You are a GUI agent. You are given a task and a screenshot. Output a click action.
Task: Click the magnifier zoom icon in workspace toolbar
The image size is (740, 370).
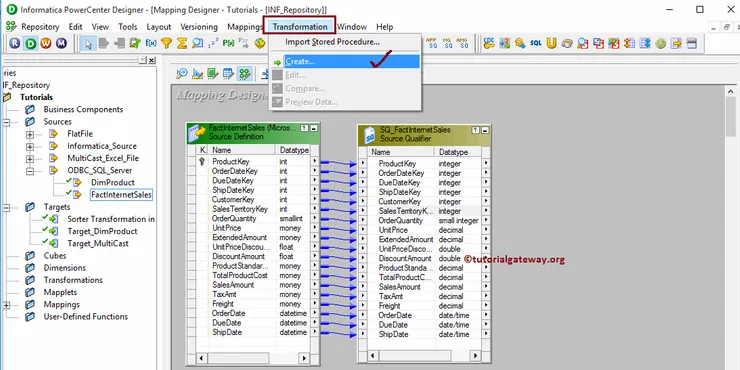click(182, 74)
